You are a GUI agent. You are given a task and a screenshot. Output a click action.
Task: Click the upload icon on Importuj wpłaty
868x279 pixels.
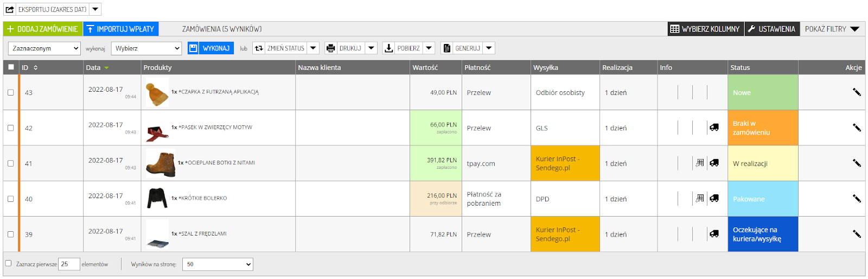click(90, 29)
